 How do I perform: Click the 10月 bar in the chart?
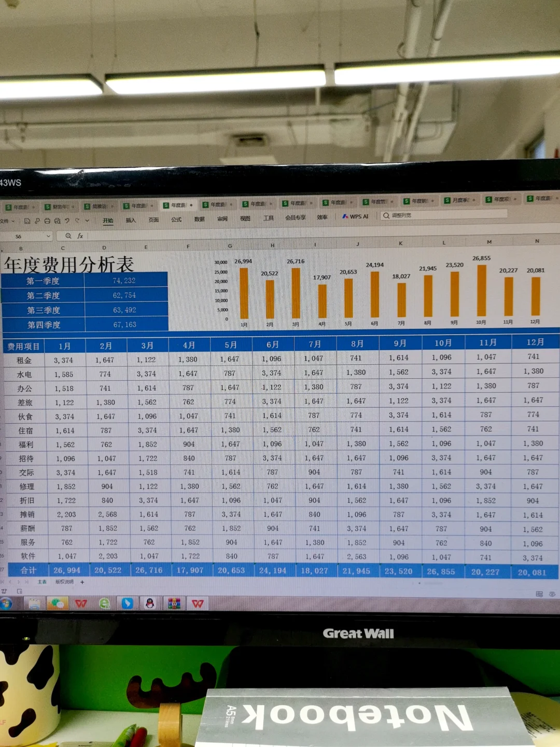point(482,290)
